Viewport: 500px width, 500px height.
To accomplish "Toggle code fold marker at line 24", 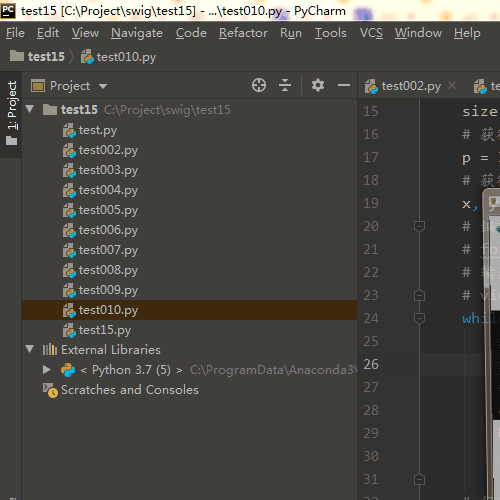I will [419, 318].
